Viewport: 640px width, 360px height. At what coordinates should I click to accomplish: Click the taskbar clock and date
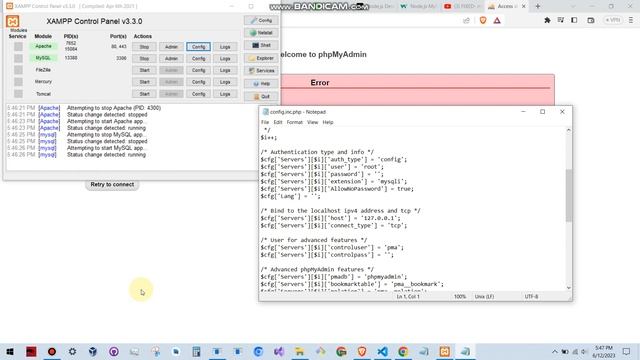click(x=603, y=351)
